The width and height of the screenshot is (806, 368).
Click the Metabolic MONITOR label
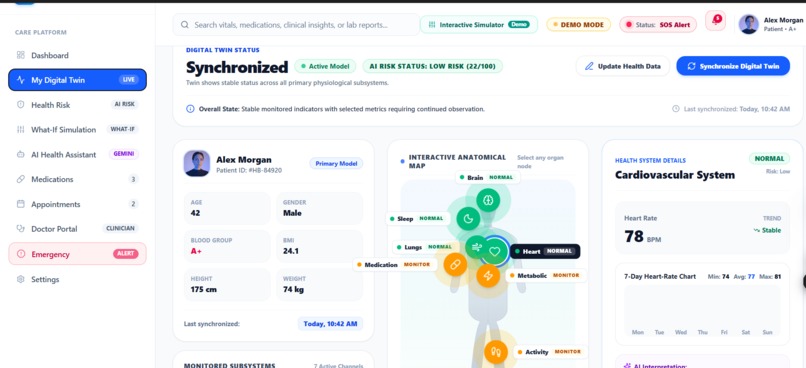tap(546, 275)
